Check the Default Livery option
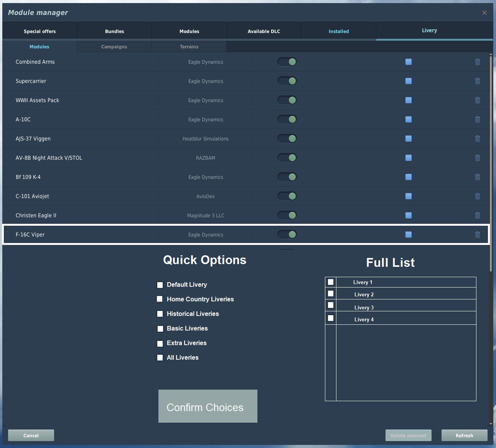496x448 pixels. [160, 285]
